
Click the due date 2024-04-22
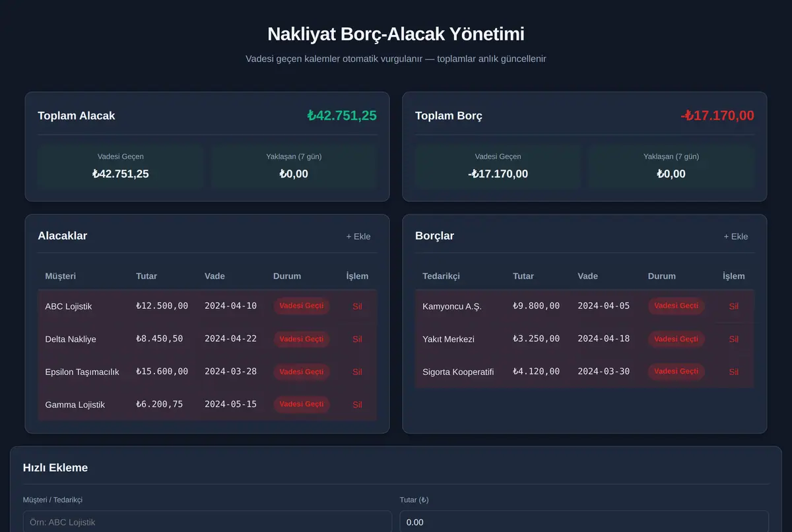(x=231, y=339)
